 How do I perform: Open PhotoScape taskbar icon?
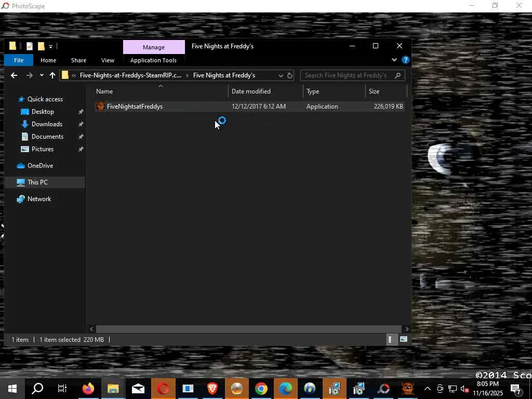click(384, 389)
